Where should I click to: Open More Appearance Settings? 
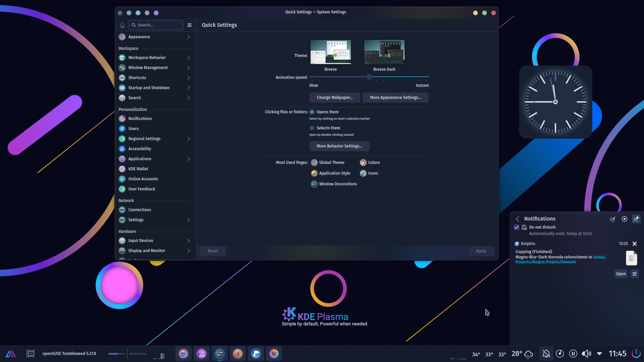tap(395, 98)
